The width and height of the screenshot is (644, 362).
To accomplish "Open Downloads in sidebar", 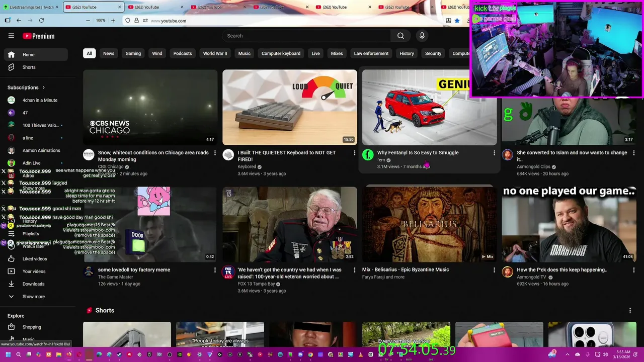I will point(35,284).
